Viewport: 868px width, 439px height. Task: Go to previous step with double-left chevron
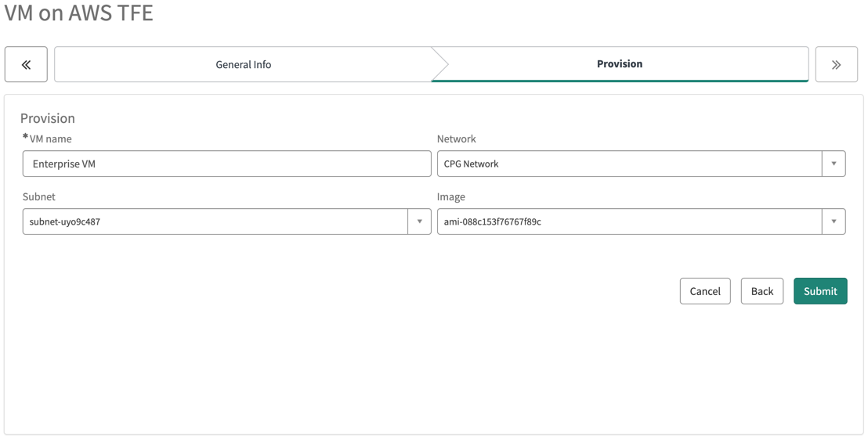[26, 65]
